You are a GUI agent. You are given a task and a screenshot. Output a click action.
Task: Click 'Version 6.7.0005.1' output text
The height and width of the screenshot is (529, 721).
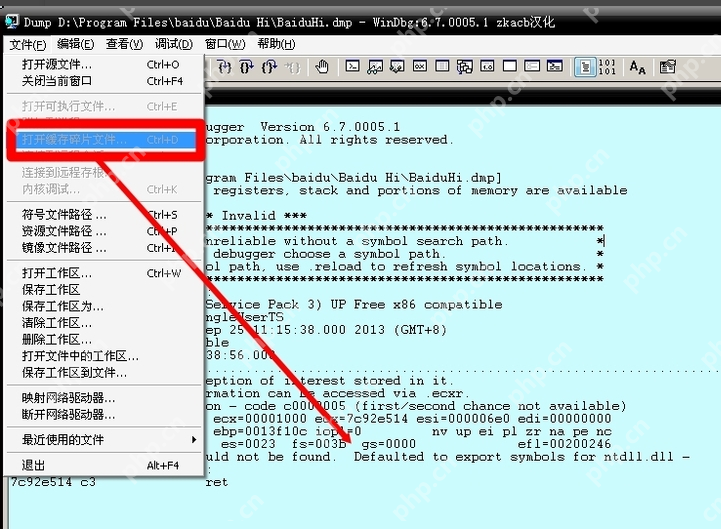click(x=330, y=127)
